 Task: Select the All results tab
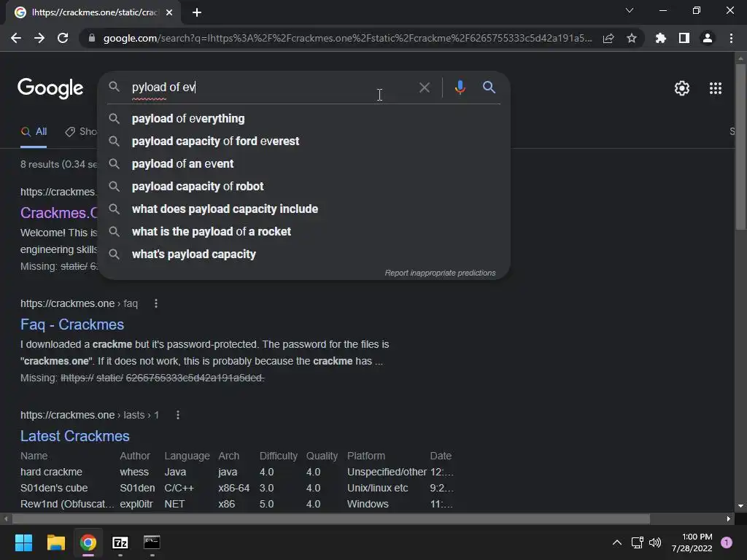pyautogui.click(x=34, y=132)
